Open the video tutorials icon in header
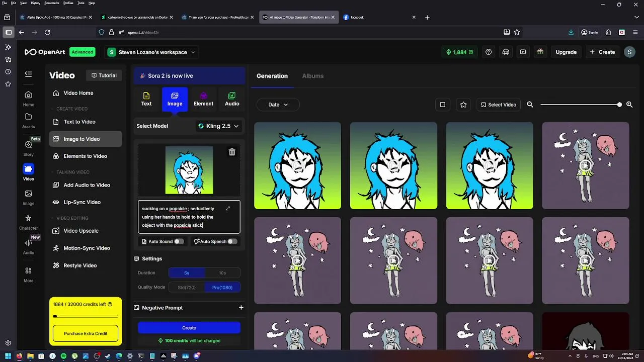Viewport: 644px width, 362px height. point(523,52)
